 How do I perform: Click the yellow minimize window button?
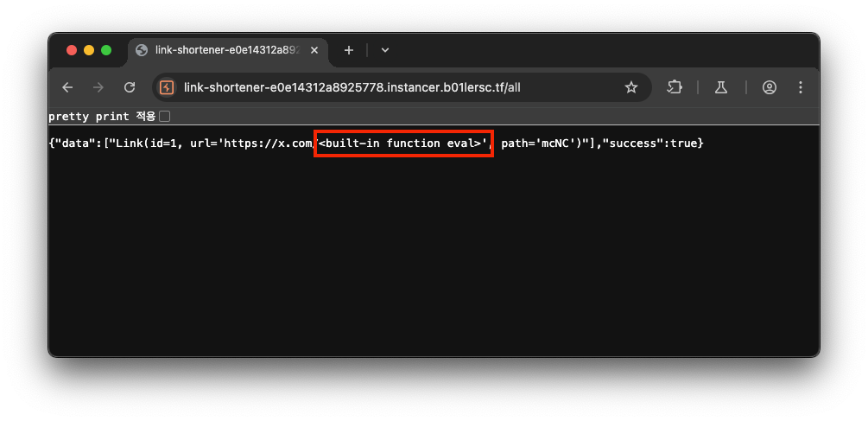(x=89, y=50)
